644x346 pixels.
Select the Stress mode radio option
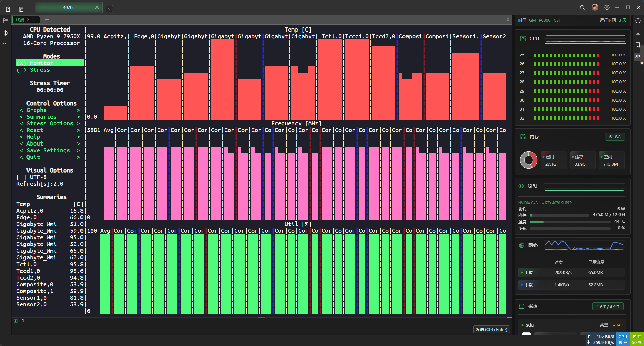click(x=33, y=70)
